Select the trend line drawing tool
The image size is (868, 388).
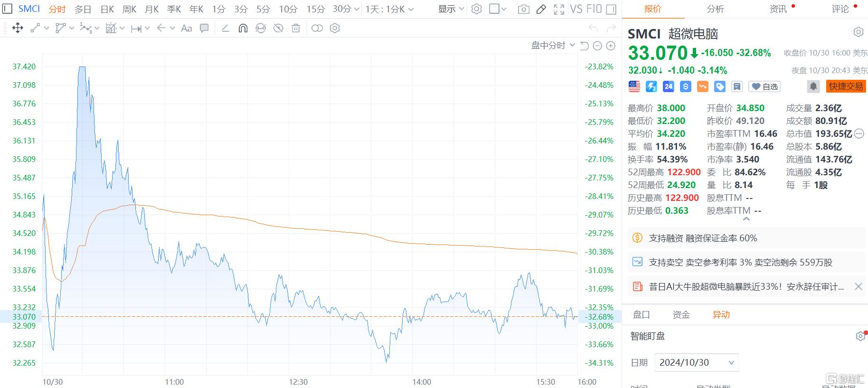coord(35,28)
